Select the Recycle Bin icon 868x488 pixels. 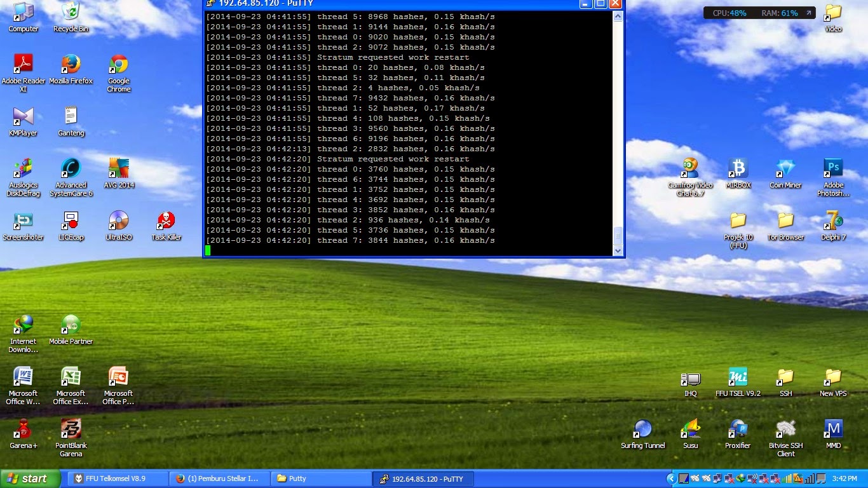click(71, 17)
